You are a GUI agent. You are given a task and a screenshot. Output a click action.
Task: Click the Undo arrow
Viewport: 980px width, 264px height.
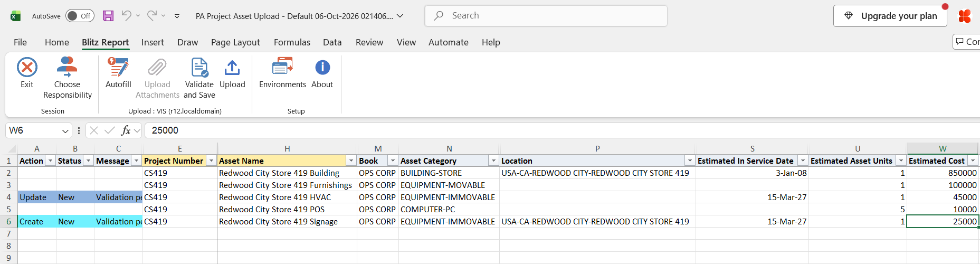126,16
